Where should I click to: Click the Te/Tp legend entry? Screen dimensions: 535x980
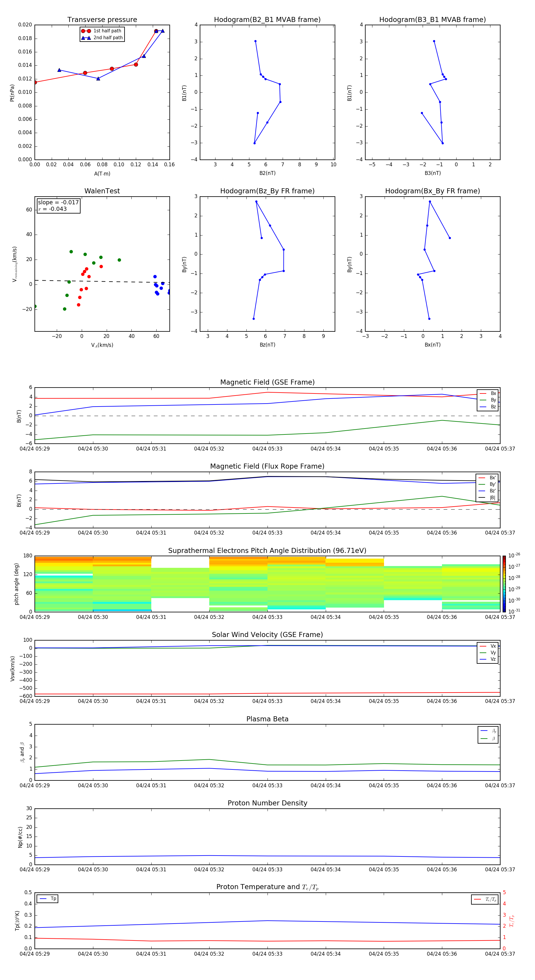(x=485, y=899)
